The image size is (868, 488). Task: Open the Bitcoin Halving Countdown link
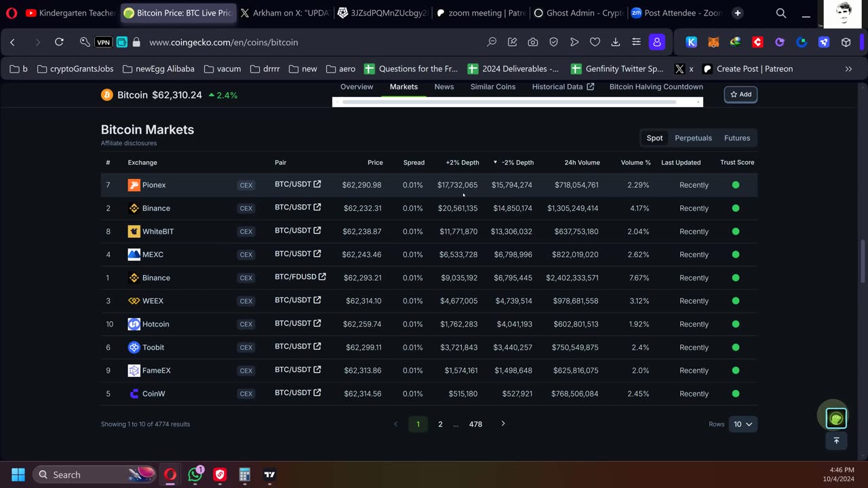pyautogui.click(x=656, y=87)
